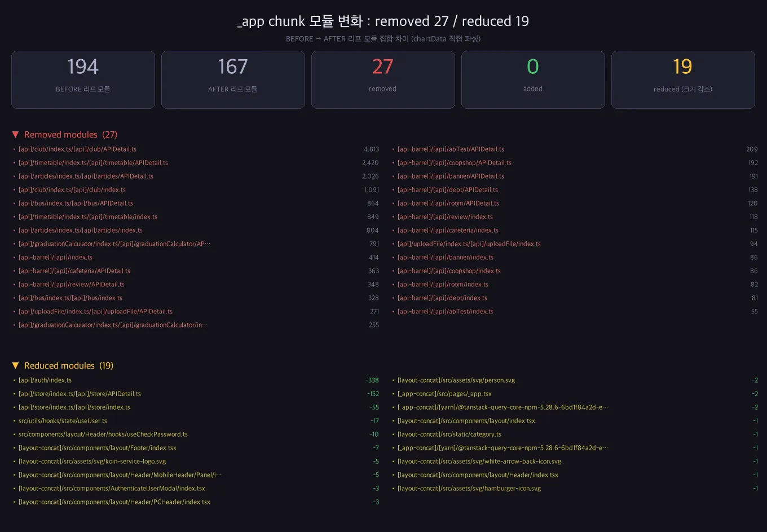Select the store/APIDetail.ts reduced module
This screenshot has height=532, width=767.
pos(195,394)
